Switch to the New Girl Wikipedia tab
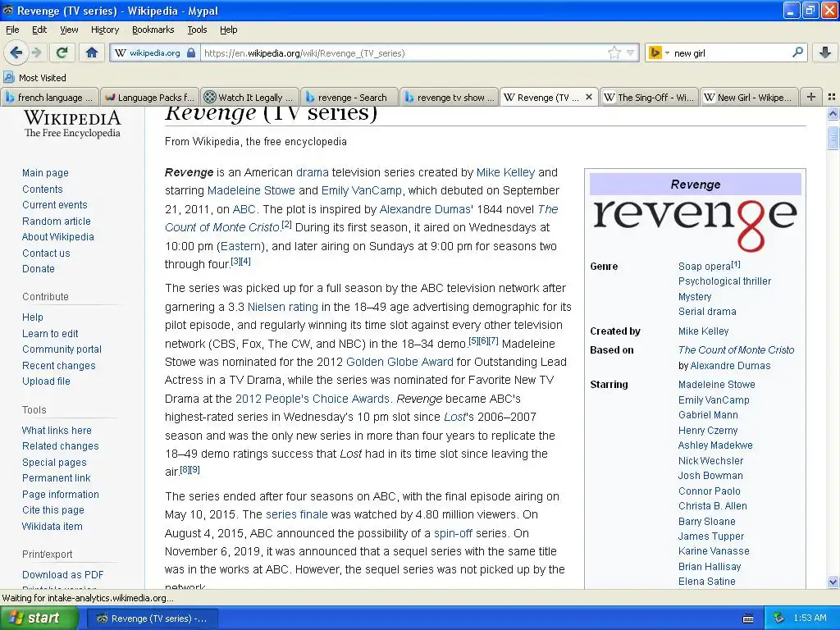 tap(748, 97)
